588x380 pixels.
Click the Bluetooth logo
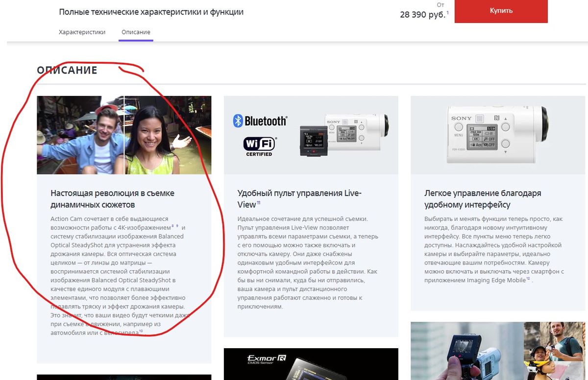click(261, 120)
